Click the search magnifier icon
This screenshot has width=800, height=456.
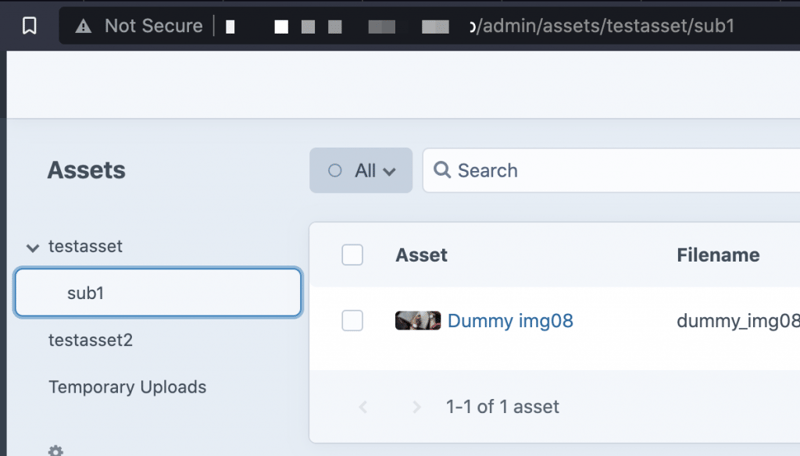442,170
